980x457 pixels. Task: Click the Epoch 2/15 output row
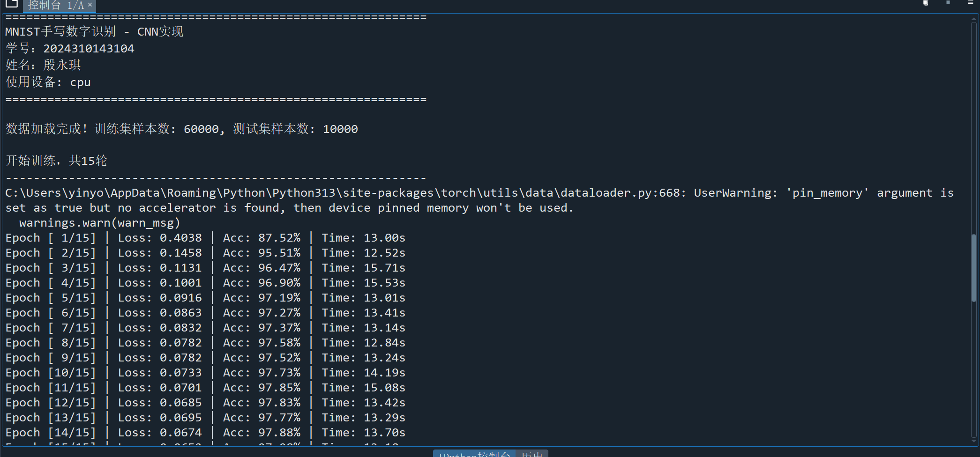tap(205, 252)
